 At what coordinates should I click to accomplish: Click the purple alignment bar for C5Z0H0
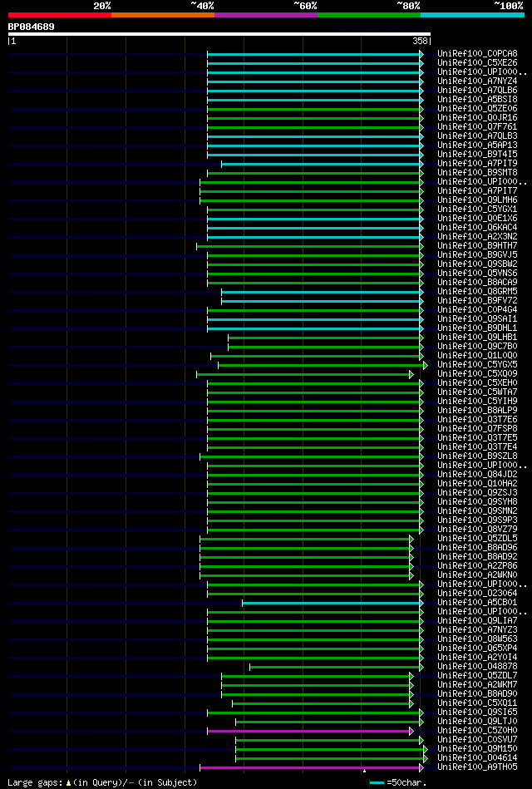pyautogui.click(x=310, y=731)
